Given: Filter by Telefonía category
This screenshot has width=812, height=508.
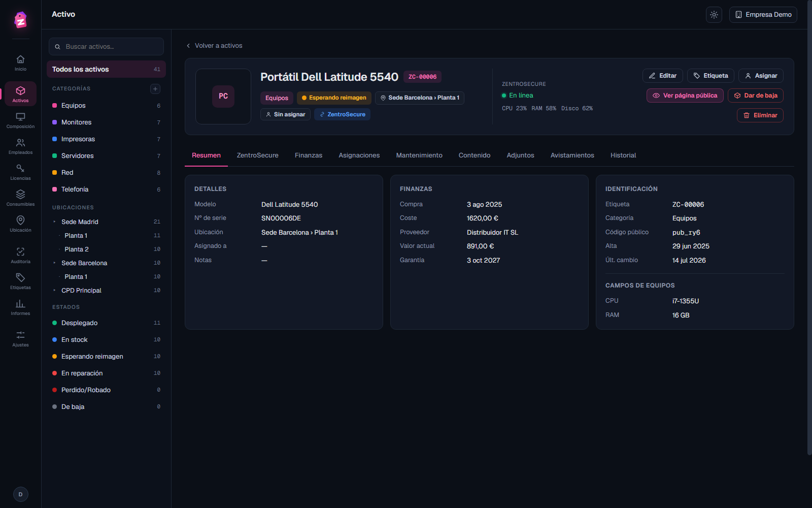Looking at the screenshot, I should (106, 189).
